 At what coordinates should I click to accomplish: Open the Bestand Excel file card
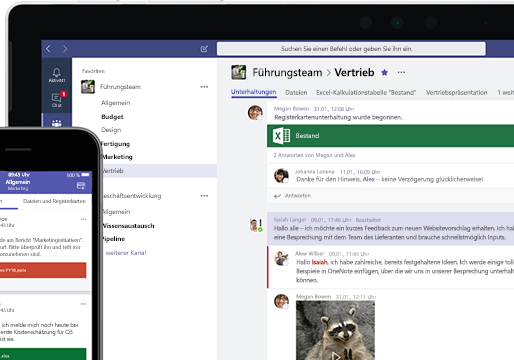[x=390, y=136]
